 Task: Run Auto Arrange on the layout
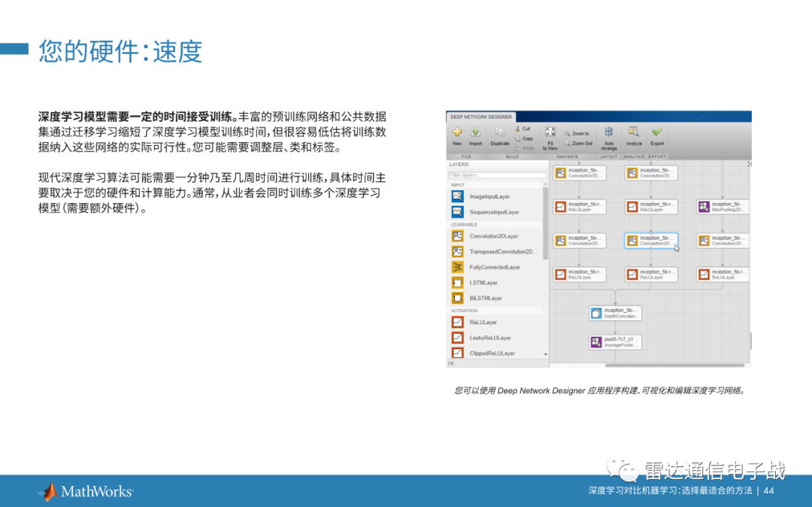point(609,138)
